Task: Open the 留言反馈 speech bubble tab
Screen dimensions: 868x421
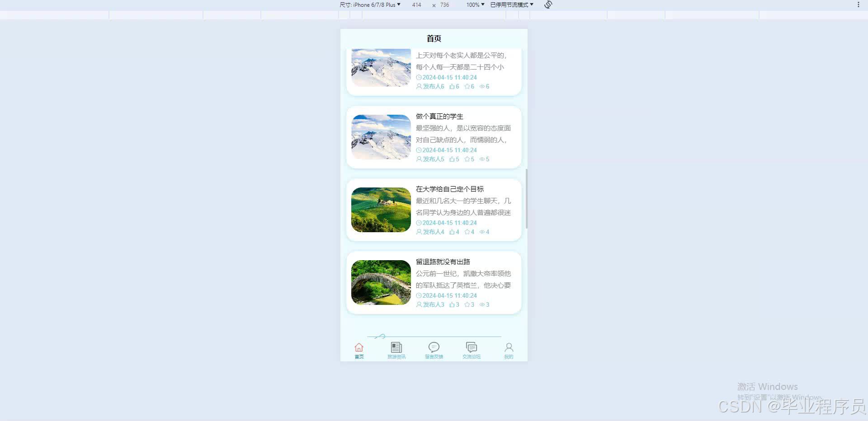Action: point(434,351)
